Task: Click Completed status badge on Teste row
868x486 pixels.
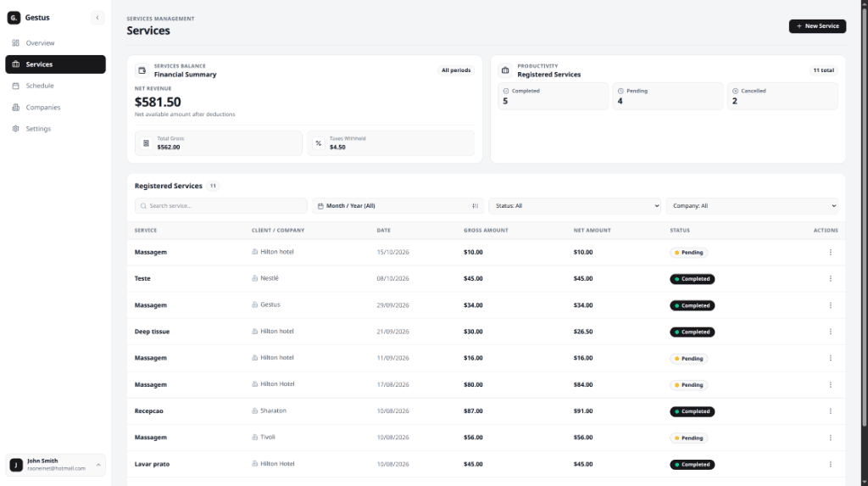Action: [692, 279]
